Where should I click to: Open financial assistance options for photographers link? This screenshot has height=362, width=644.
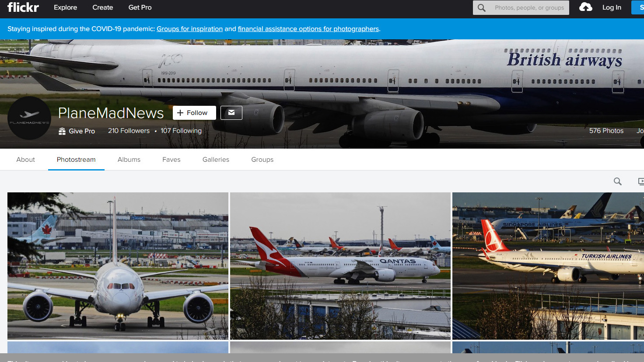tap(308, 29)
